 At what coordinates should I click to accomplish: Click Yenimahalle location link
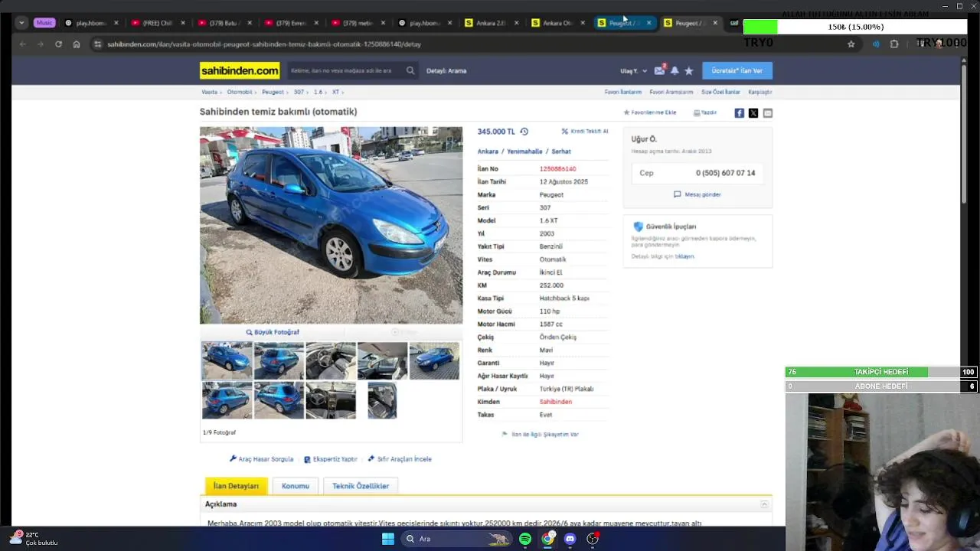(x=524, y=152)
